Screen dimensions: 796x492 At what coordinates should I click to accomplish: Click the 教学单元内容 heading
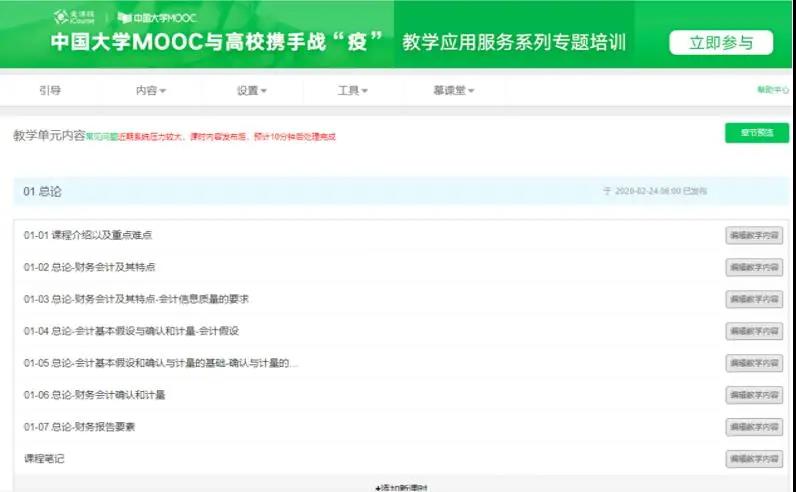tap(49, 136)
